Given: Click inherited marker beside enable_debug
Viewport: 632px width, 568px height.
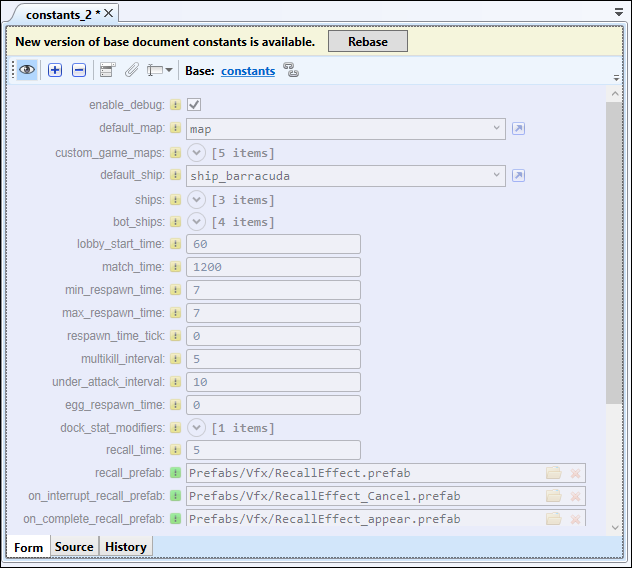Looking at the screenshot, I should (x=175, y=105).
